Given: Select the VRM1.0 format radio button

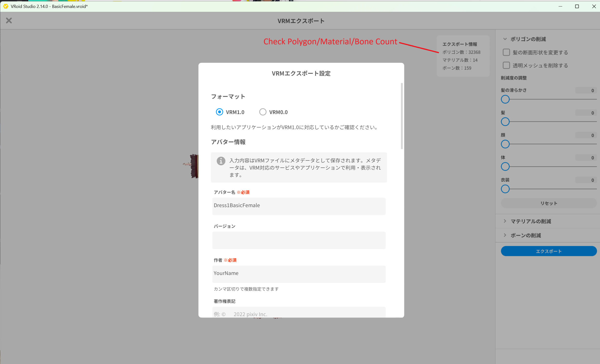Looking at the screenshot, I should click(x=219, y=112).
